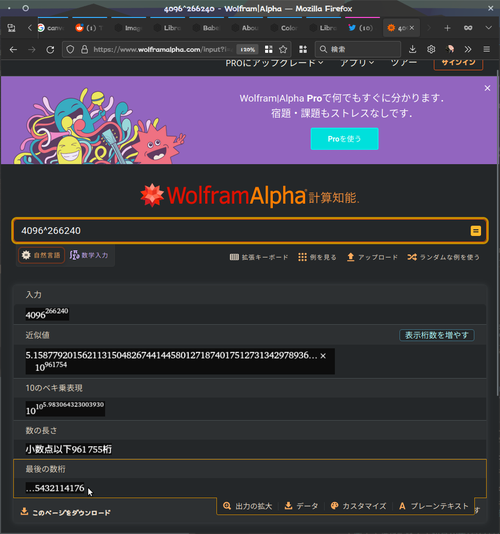Open a new tab with the plus icon

point(448,28)
